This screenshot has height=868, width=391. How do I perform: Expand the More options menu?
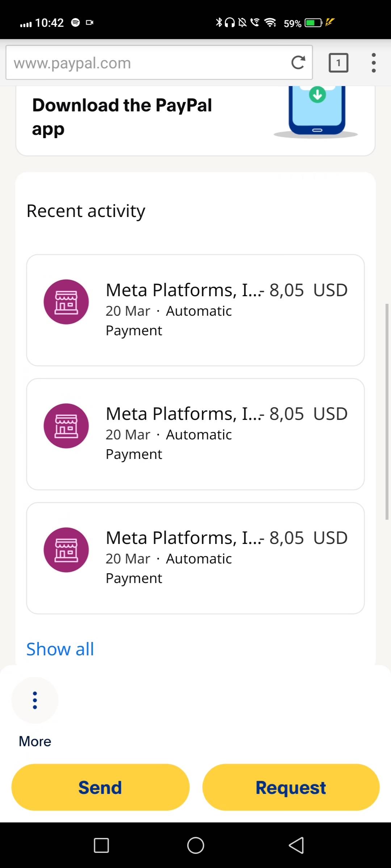(35, 701)
